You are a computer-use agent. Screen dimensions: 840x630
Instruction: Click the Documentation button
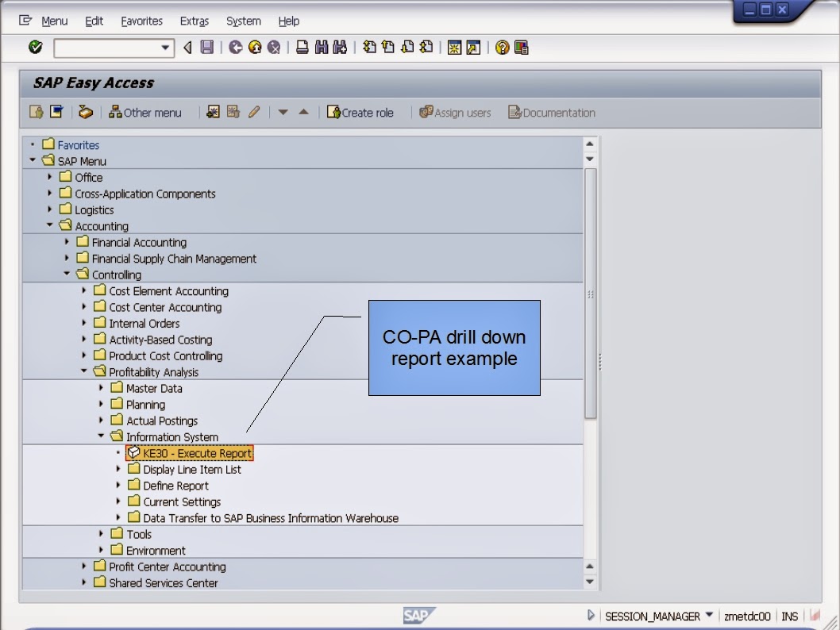coord(552,113)
